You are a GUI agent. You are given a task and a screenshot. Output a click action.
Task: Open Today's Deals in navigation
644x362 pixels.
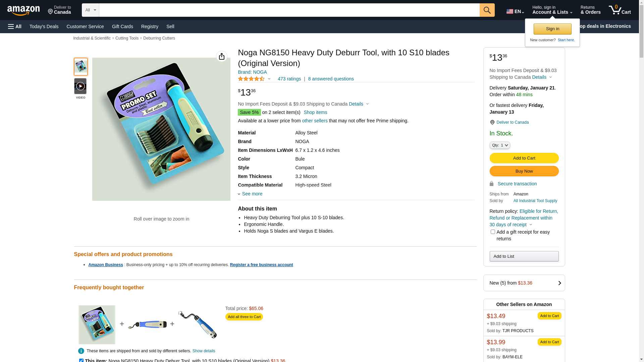coord(44,26)
